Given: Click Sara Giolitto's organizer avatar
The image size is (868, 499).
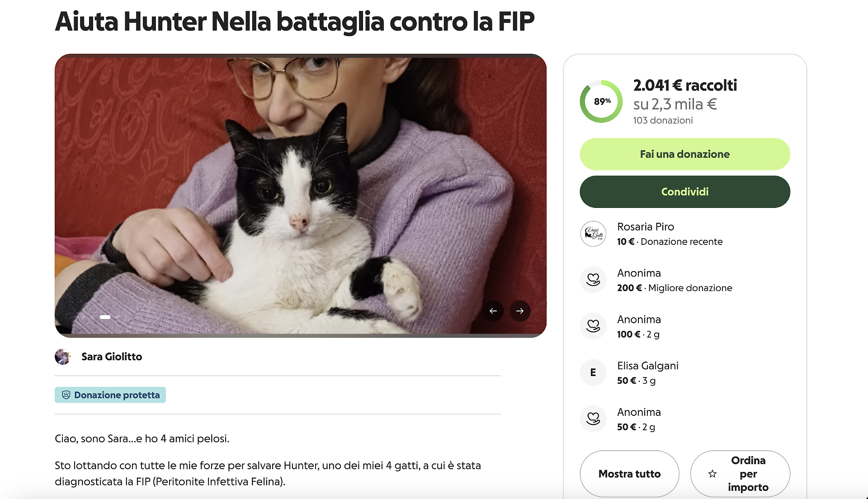Looking at the screenshot, I should point(63,357).
